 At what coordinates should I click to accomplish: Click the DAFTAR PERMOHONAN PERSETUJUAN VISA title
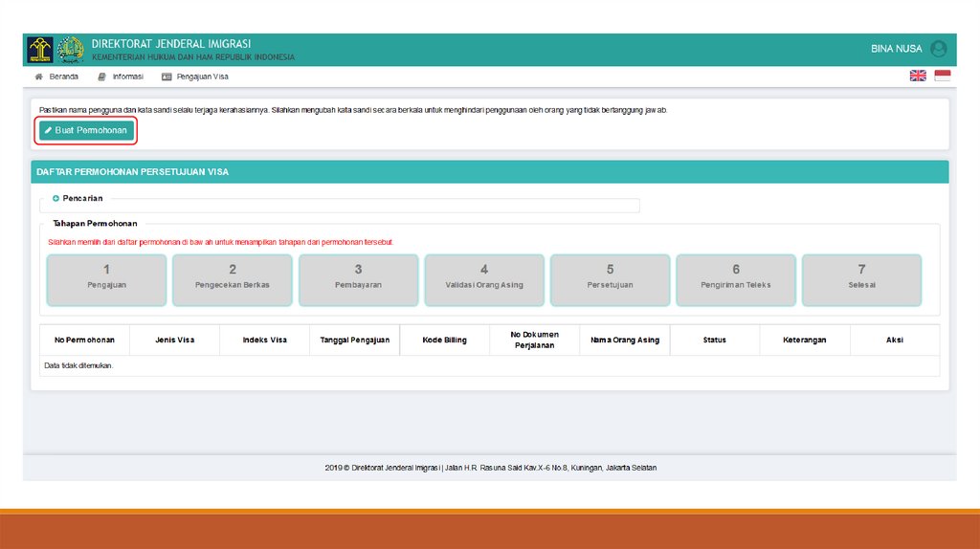point(132,172)
